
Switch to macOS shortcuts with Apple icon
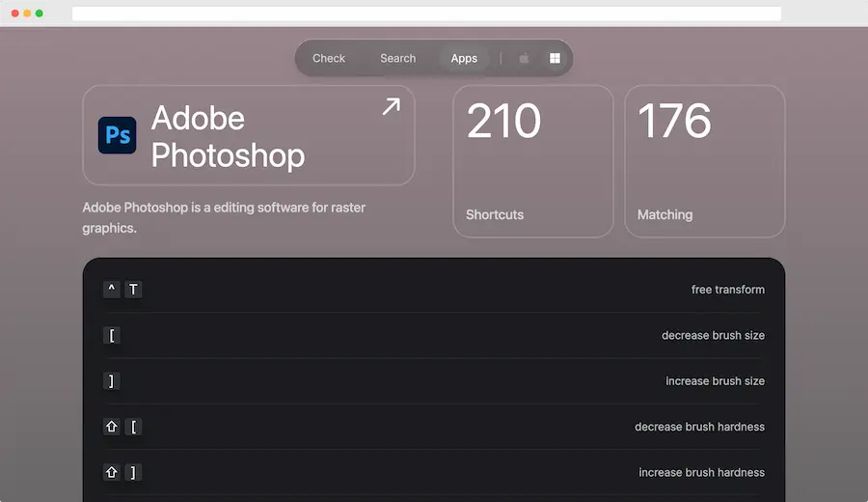[x=524, y=58]
